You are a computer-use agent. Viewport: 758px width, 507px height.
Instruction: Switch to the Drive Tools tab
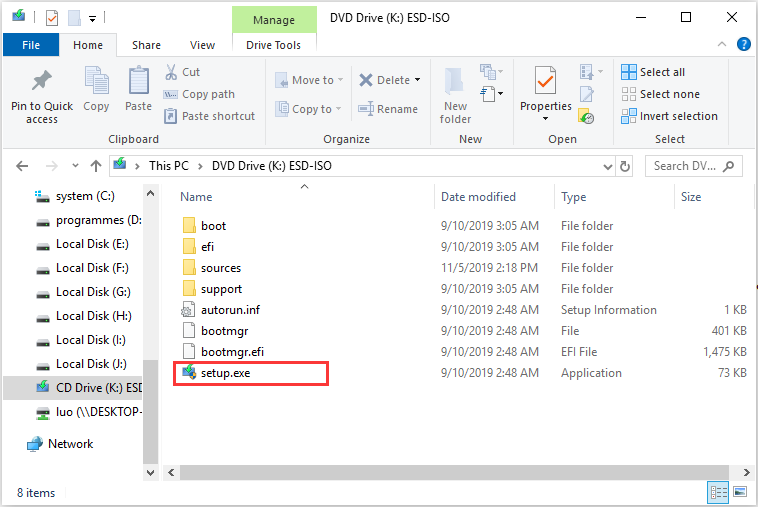(x=274, y=45)
